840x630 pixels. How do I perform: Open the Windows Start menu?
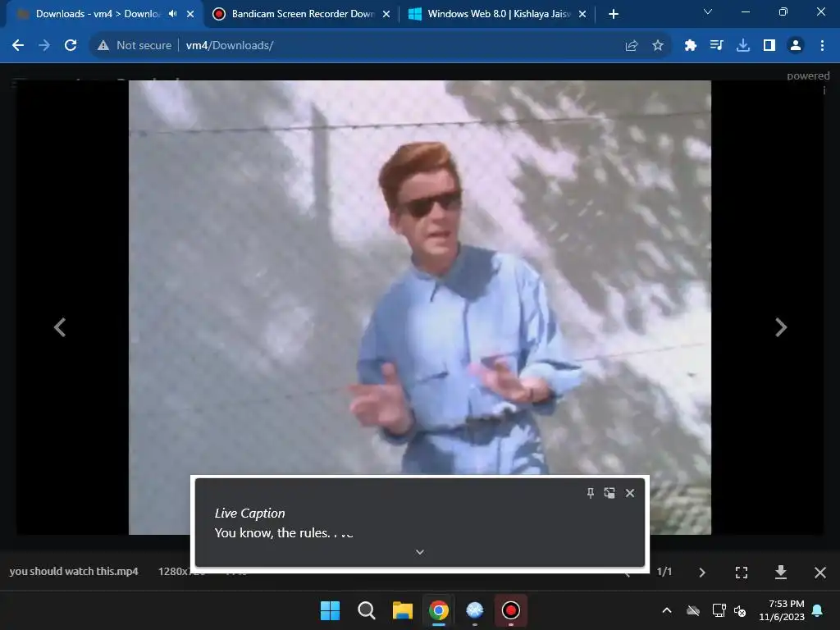point(330,610)
